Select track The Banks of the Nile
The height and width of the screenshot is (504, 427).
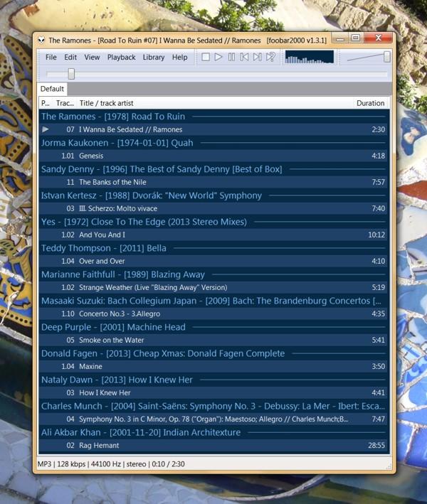tap(214, 182)
